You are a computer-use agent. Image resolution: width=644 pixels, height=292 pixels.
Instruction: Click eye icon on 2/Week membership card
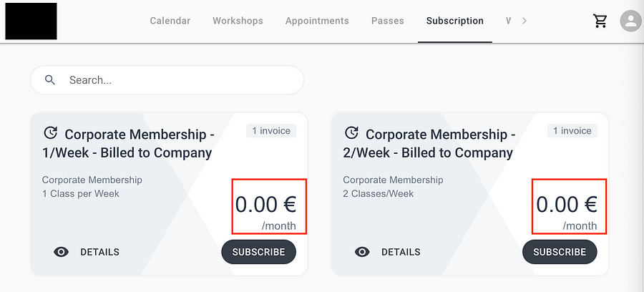point(363,252)
